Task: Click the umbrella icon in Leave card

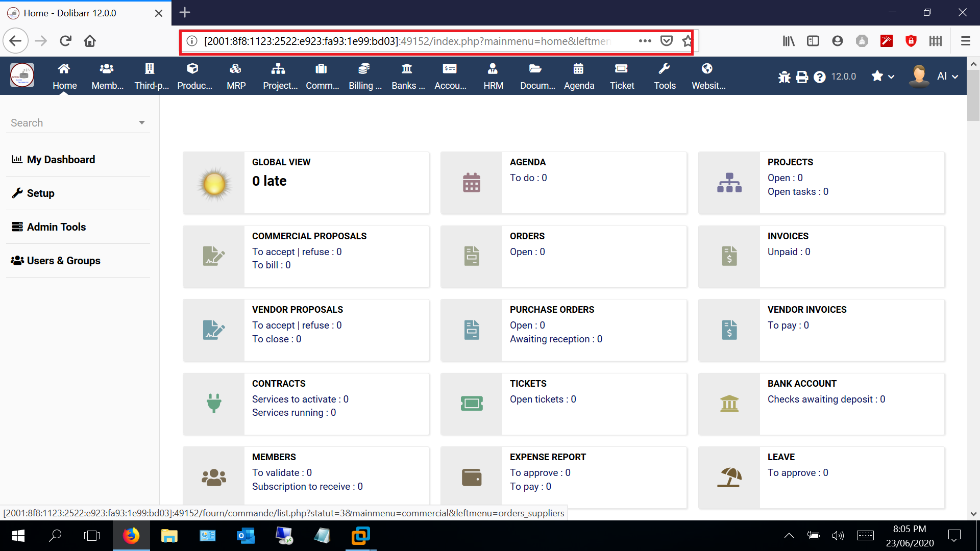Action: coord(729,478)
